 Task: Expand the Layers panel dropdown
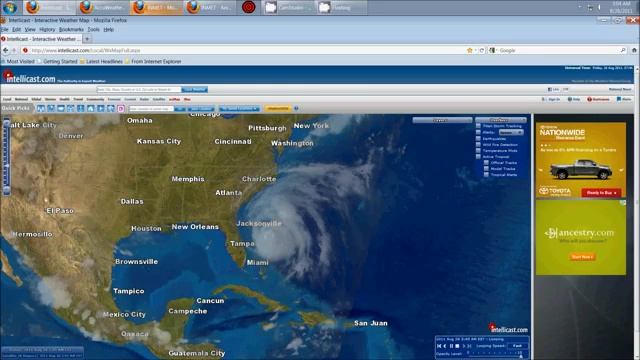[x=442, y=120]
